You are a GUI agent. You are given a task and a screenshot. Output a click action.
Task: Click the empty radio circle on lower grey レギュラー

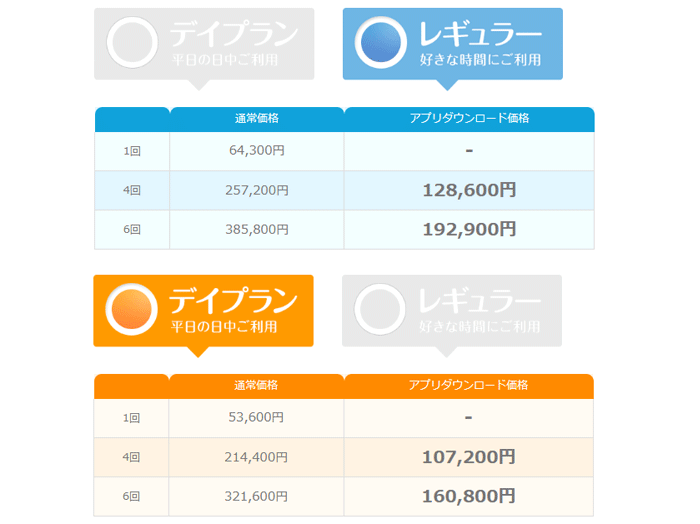[380, 309]
